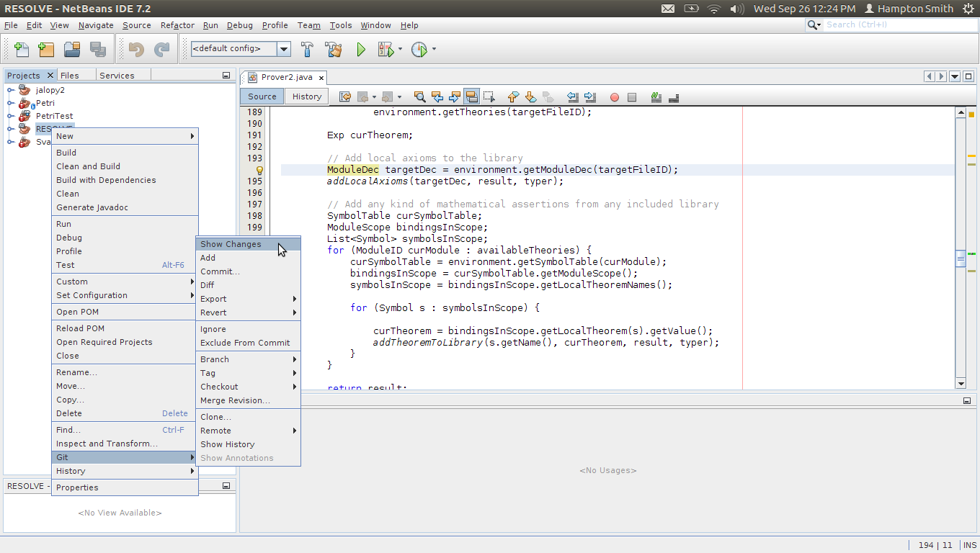The width and height of the screenshot is (980, 553).
Task: Choose Commit... from Git submenu
Action: pos(248,271)
